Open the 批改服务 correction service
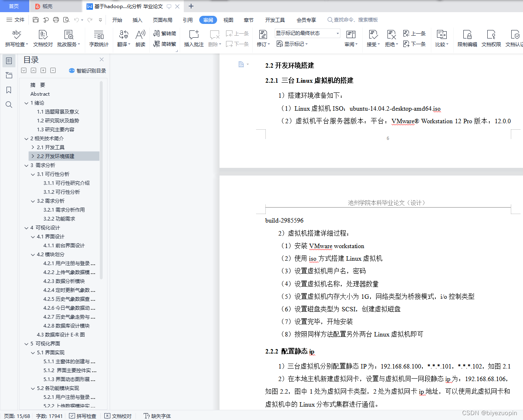 pyautogui.click(x=69, y=39)
